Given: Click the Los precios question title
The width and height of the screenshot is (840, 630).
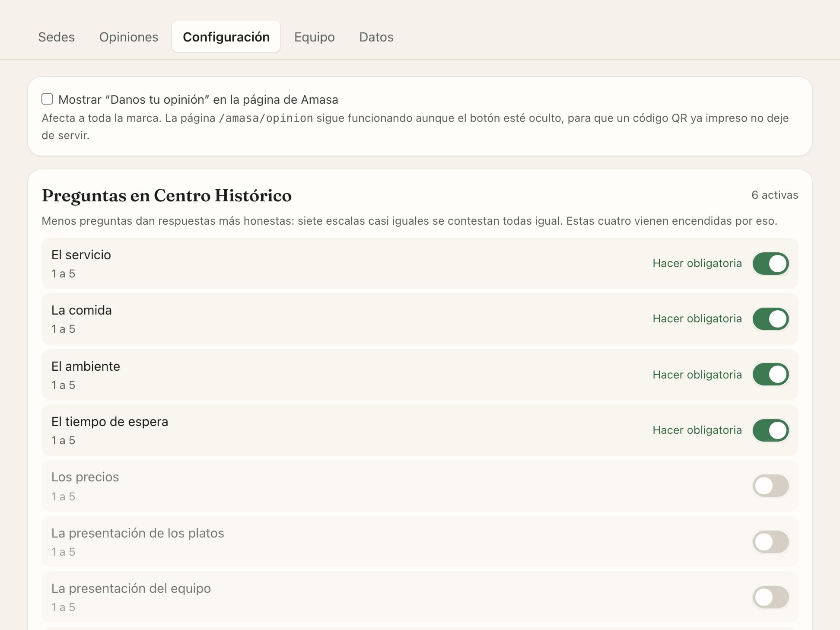Looking at the screenshot, I should tap(85, 477).
